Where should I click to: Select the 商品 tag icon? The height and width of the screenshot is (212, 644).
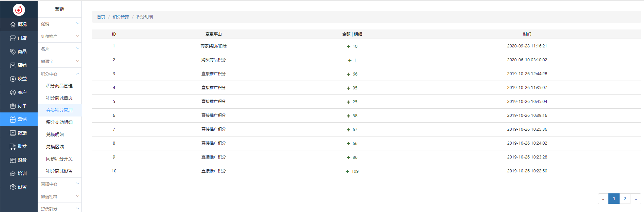(x=13, y=51)
